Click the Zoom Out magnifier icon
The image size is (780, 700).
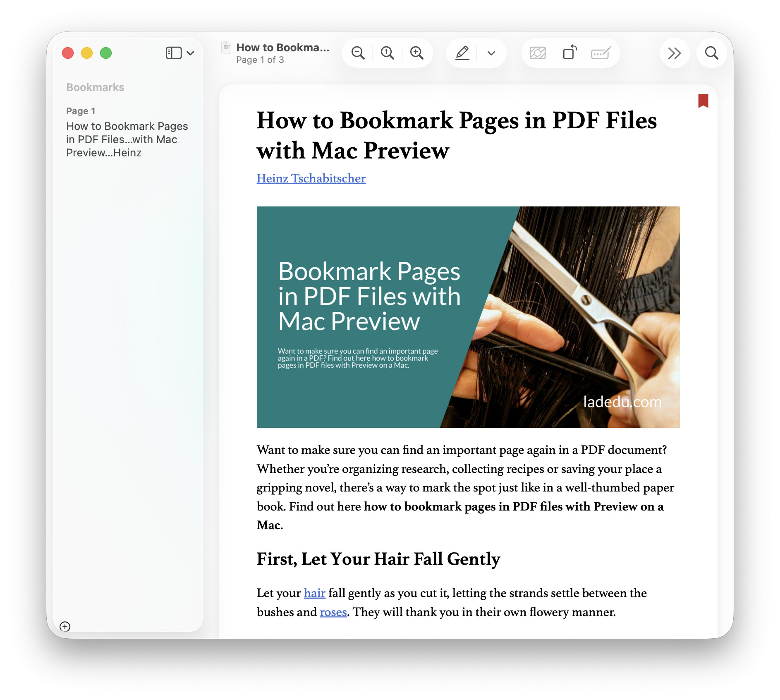[358, 53]
